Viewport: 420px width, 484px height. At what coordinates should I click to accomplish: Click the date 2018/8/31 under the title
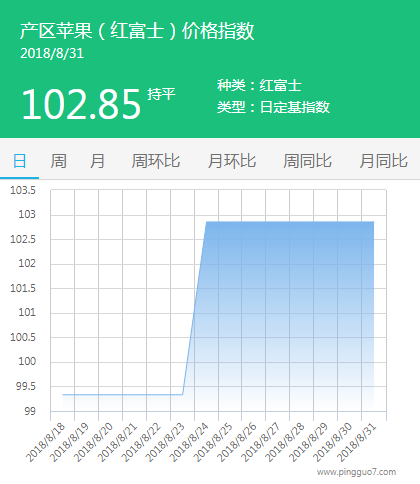coord(52,54)
